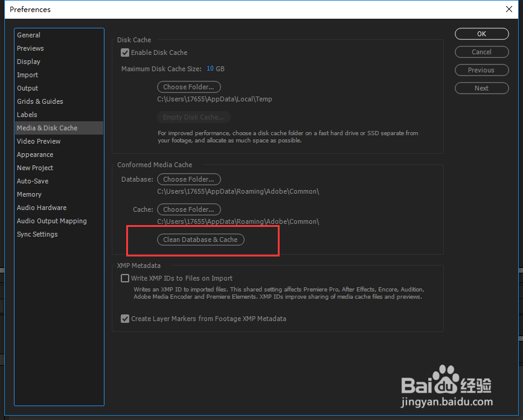
Task: Cancel the Preferences dialog
Action: coord(482,52)
